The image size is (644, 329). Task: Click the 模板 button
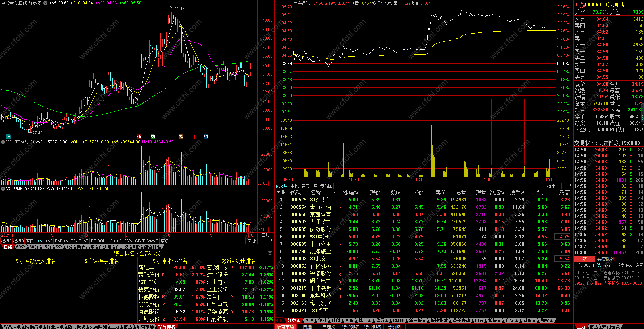pos(251,241)
